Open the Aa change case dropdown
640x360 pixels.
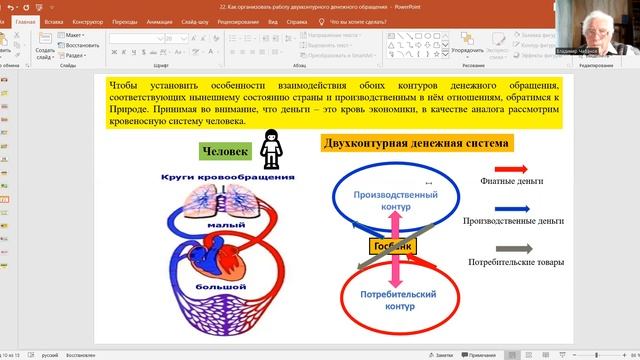click(179, 52)
